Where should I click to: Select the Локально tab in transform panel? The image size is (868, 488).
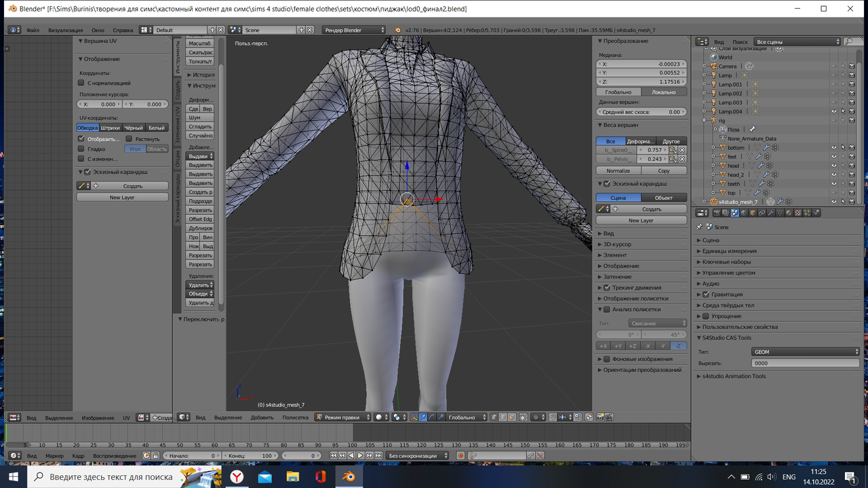pyautogui.click(x=664, y=92)
